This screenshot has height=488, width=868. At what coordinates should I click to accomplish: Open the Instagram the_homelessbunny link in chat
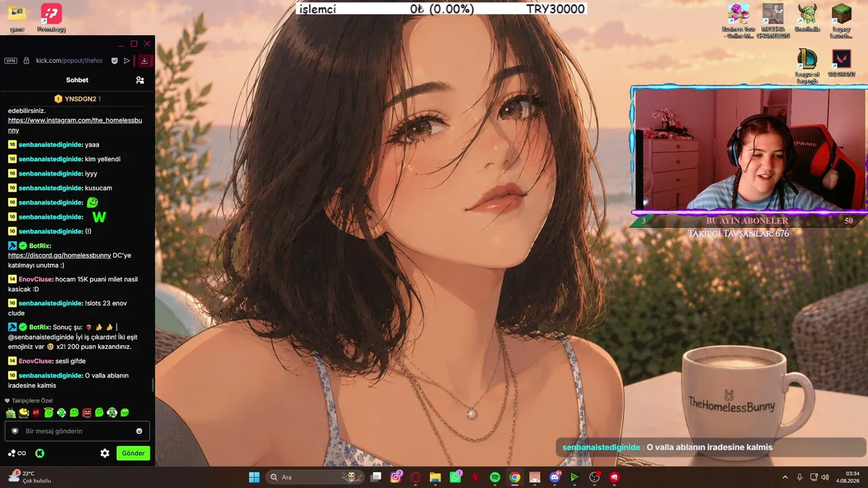click(75, 125)
